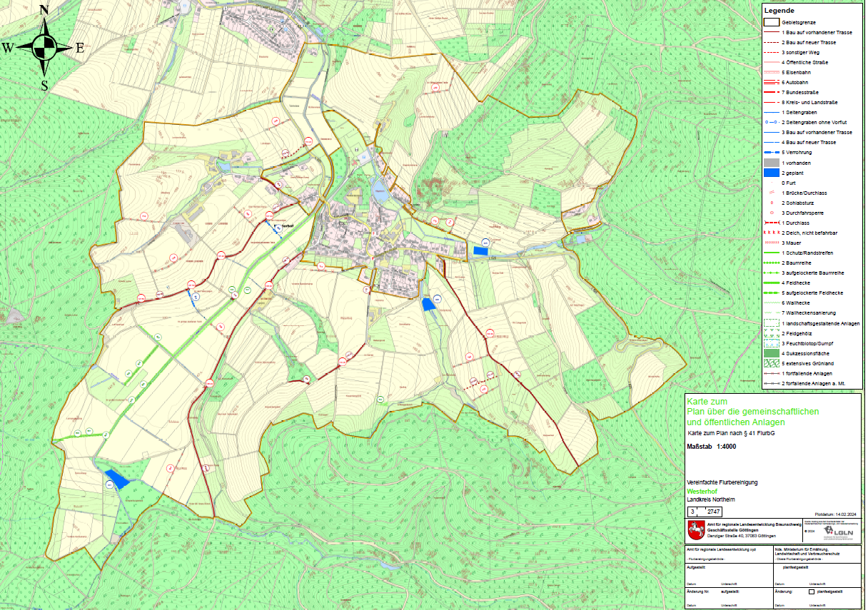The height and width of the screenshot is (610, 868).
Task: Click the green Westerhof title text
Action: point(700,492)
